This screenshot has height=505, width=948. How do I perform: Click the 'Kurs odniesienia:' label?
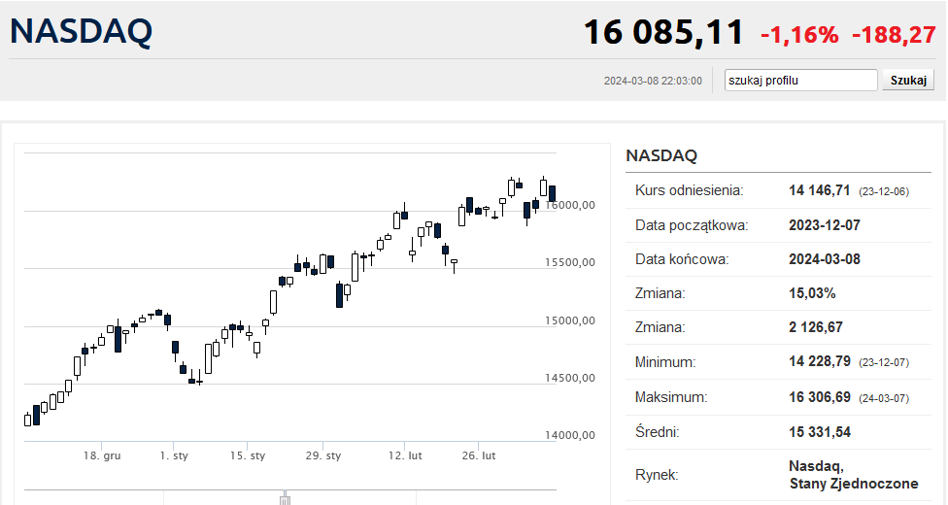pyautogui.click(x=689, y=191)
